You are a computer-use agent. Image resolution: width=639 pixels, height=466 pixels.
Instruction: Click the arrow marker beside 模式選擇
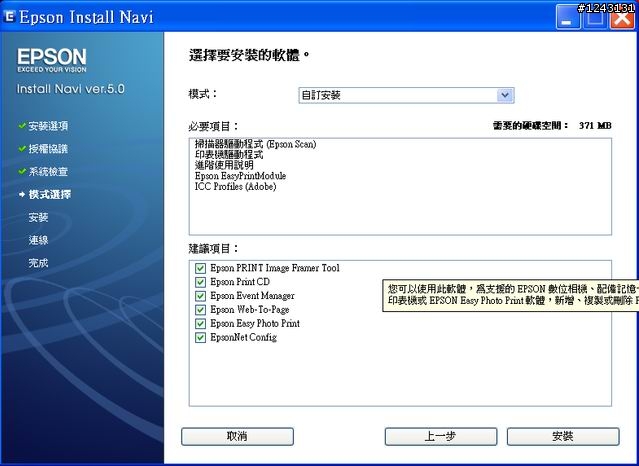tap(22, 194)
